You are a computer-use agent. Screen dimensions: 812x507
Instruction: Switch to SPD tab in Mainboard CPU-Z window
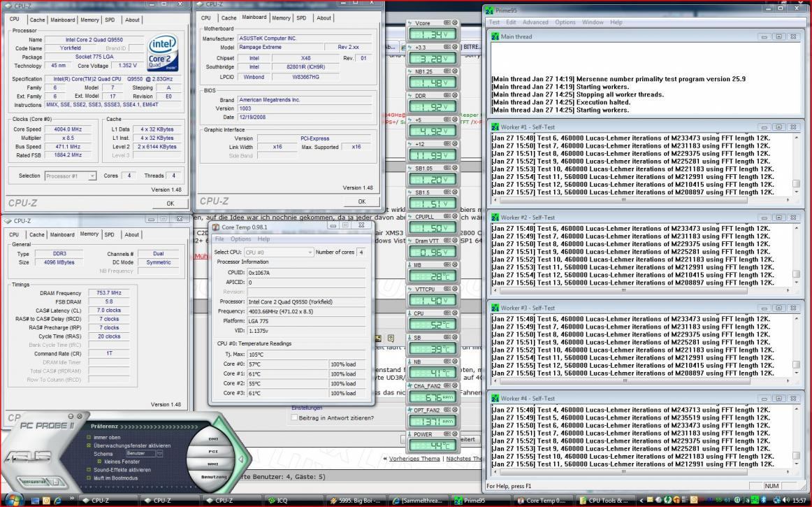point(301,18)
